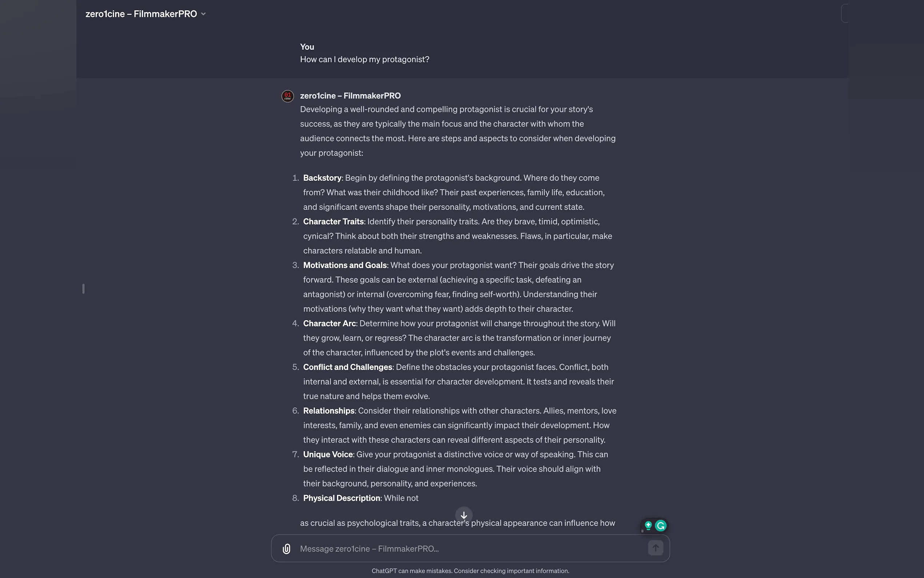Viewport: 924px width, 578px height.
Task: Click the chevron beside the GPT title
Action: tap(204, 14)
